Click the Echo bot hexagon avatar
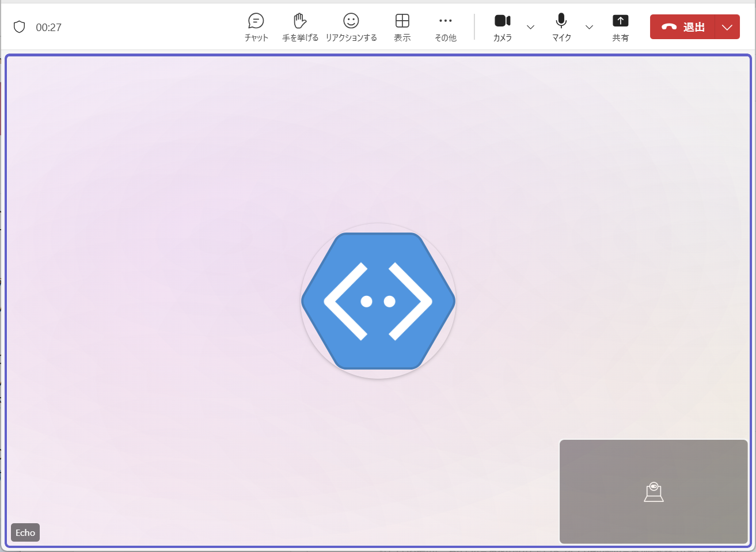The image size is (756, 552). click(x=378, y=300)
